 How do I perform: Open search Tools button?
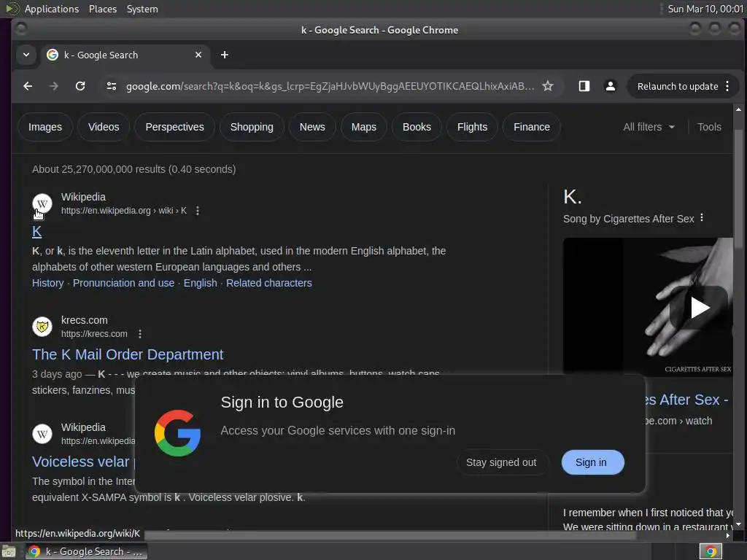(709, 127)
